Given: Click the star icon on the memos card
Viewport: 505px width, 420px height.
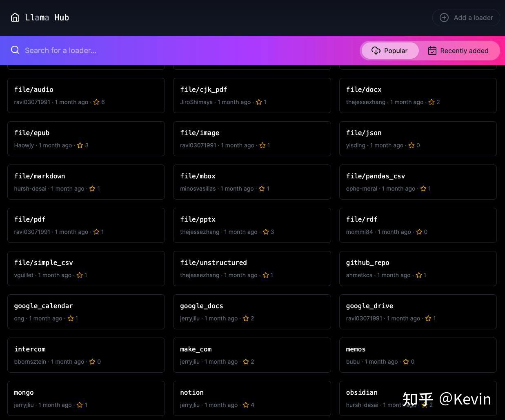Looking at the screenshot, I should [x=405, y=362].
